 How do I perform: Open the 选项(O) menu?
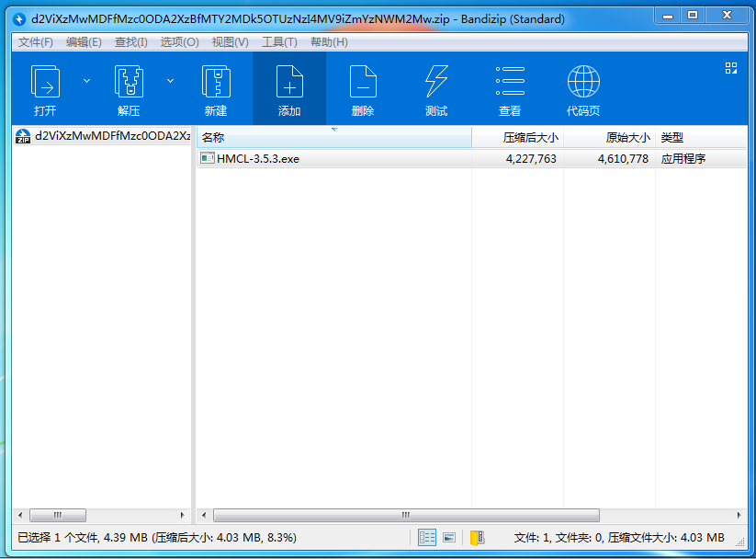coord(179,42)
